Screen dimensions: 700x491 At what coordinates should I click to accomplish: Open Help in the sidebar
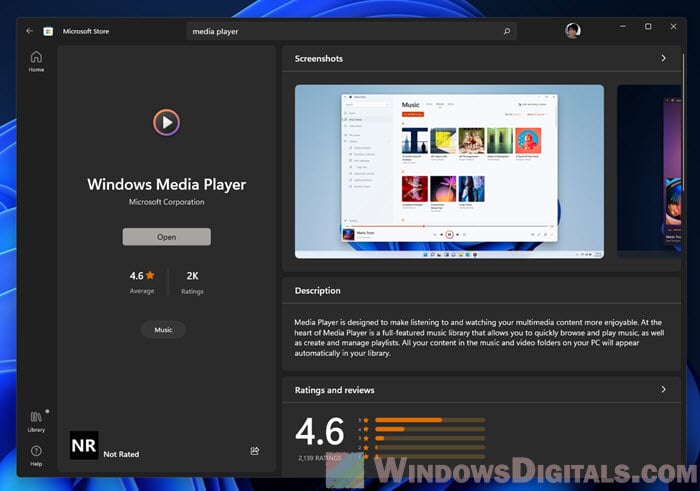point(36,456)
